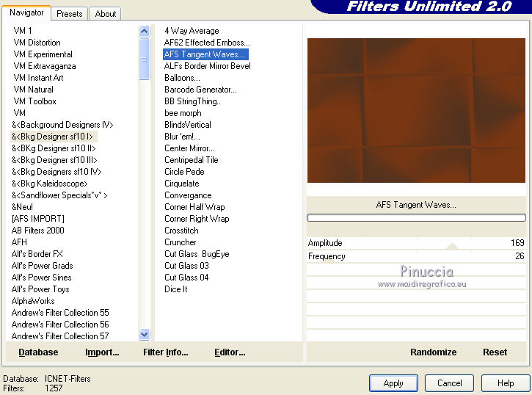Screen dimensions: 532x395
Task: Select Andrew's Filter Collection 55
Action: [60, 313]
